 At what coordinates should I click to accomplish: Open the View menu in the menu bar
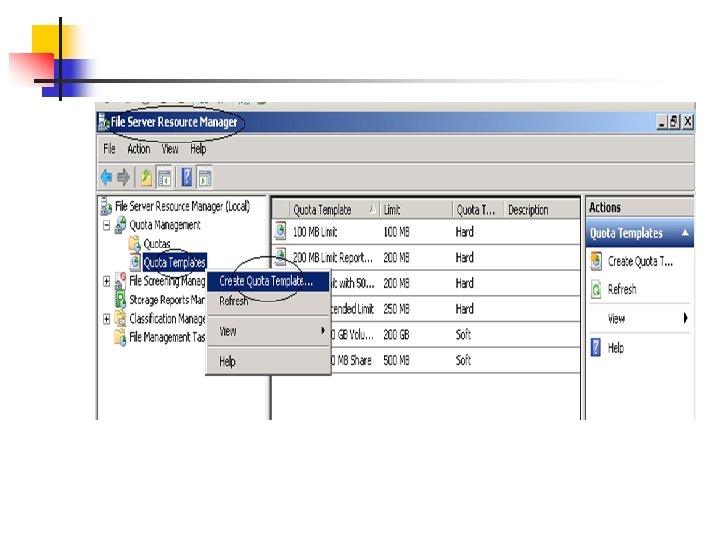pos(170,149)
